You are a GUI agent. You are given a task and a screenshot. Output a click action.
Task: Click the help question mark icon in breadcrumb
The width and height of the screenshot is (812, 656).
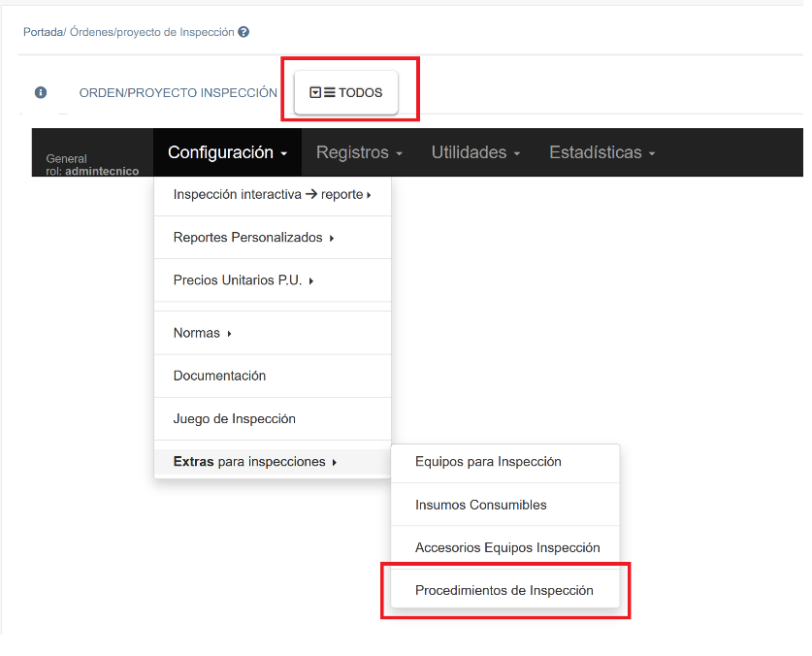[244, 32]
